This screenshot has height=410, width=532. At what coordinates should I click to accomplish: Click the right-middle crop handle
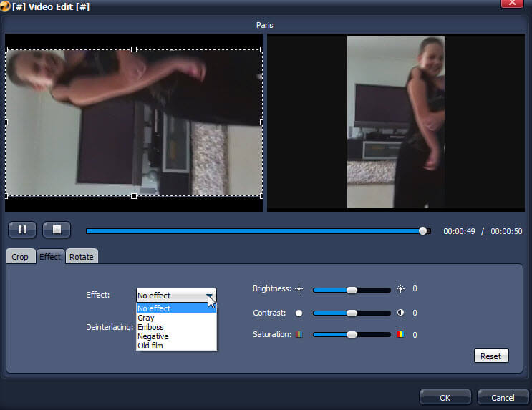[261, 122]
